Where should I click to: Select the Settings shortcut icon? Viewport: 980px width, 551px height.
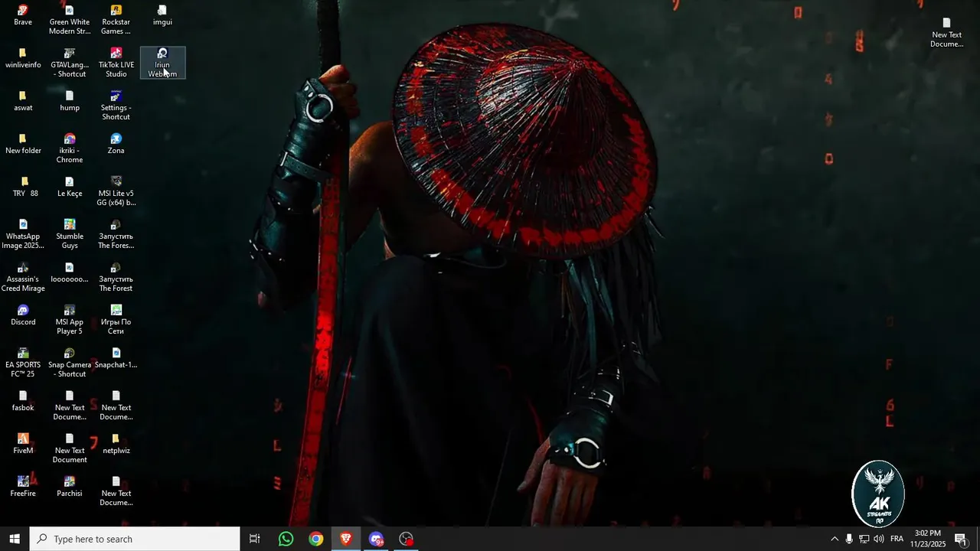click(x=116, y=106)
